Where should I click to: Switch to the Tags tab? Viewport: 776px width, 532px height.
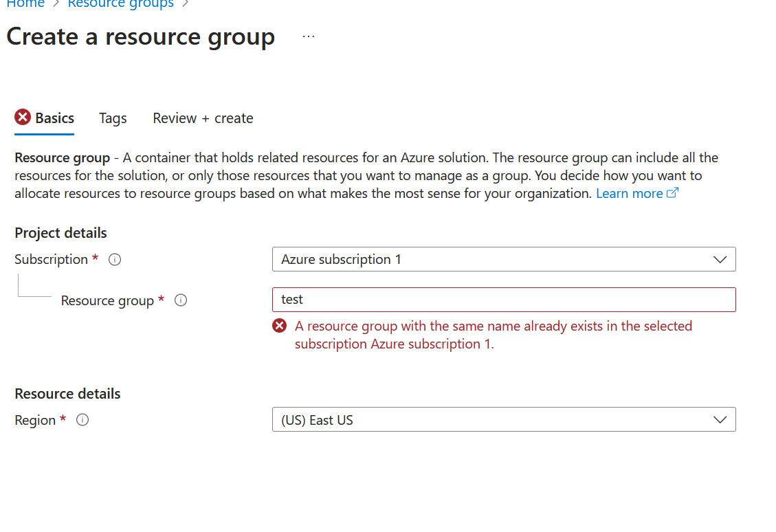[x=113, y=118]
